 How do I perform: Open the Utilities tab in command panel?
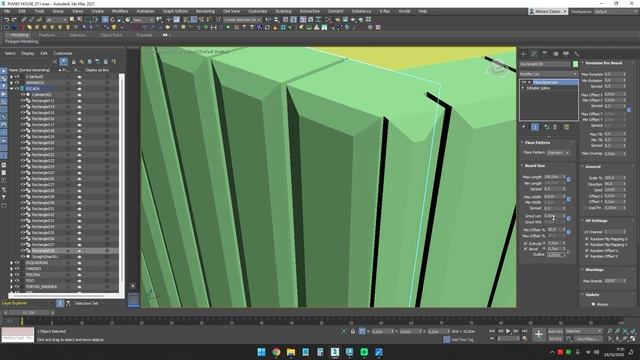point(577,53)
